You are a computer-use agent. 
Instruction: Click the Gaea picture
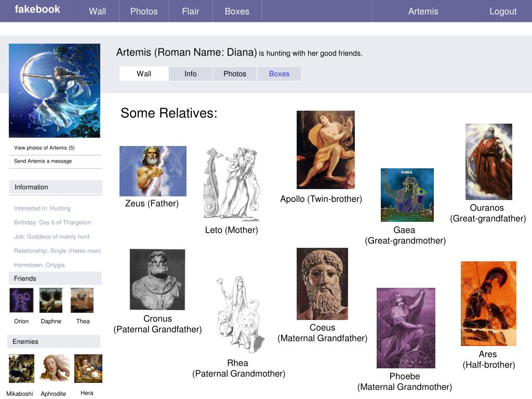coord(407,195)
